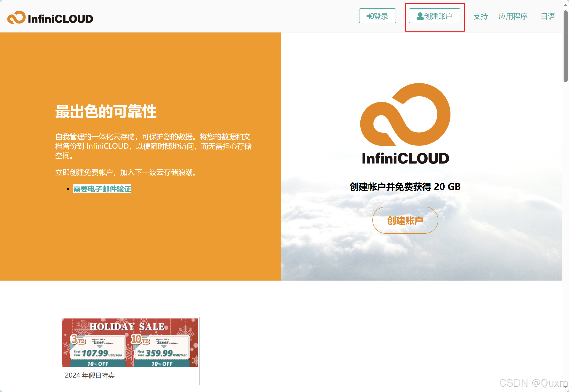Click the login arrow icon beside 登录
The height and width of the screenshot is (392, 569).
[370, 16]
